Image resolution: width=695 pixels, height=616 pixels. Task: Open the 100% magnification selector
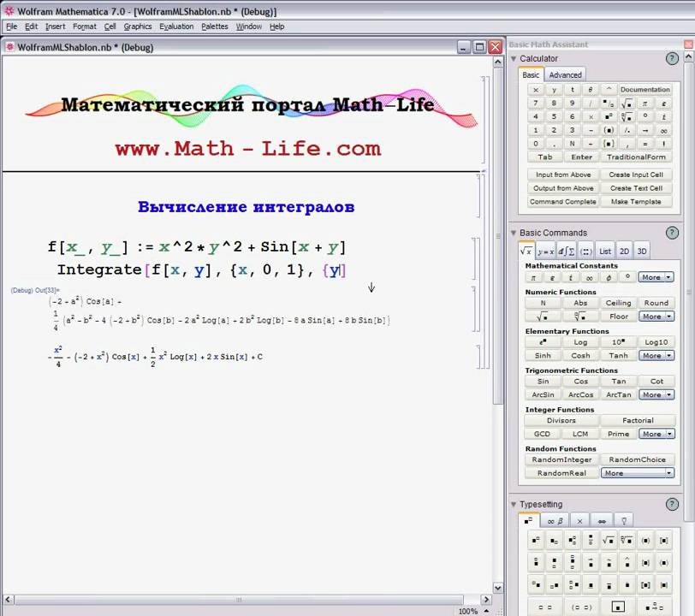pos(474,611)
